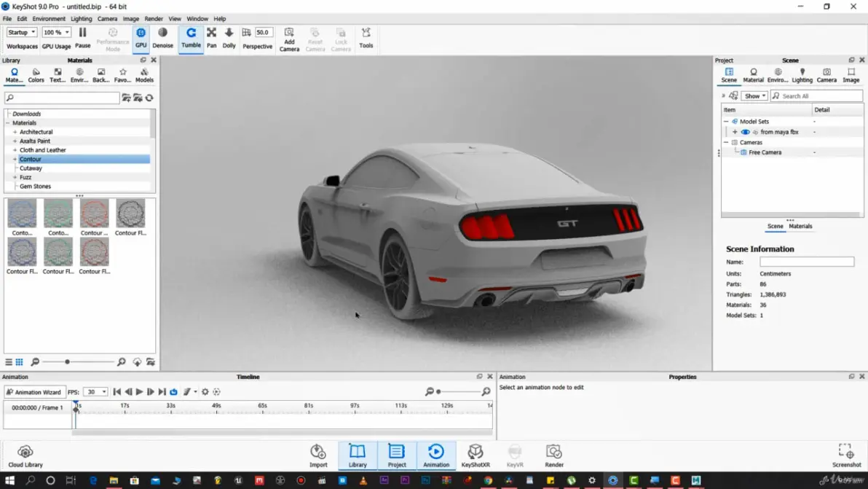
Task: Click the Import button
Action: tap(318, 456)
